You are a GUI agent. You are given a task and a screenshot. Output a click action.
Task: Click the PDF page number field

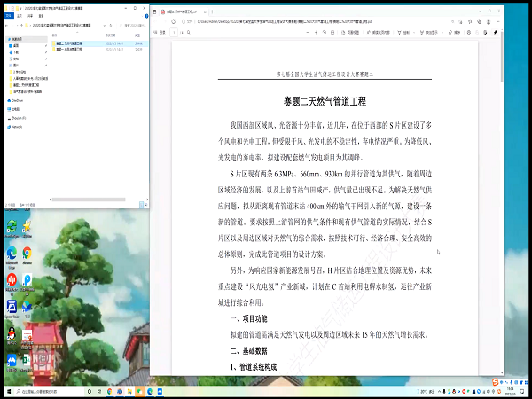click(174, 33)
